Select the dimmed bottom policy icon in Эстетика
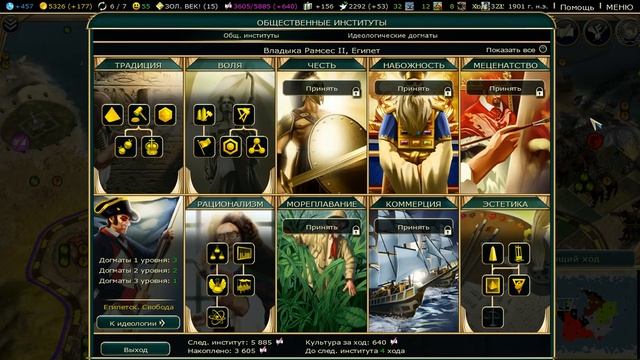The width and height of the screenshot is (640, 360). tap(493, 318)
